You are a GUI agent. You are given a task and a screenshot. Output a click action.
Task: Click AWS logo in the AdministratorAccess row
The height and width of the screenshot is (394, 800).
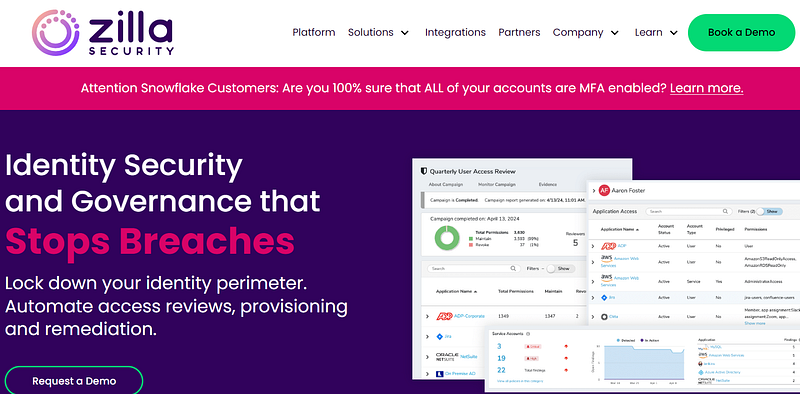[x=606, y=278]
